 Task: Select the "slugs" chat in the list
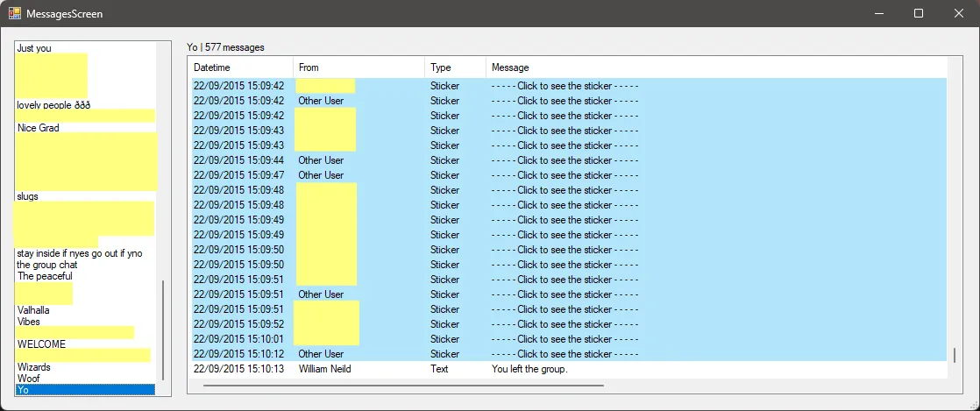(28, 196)
